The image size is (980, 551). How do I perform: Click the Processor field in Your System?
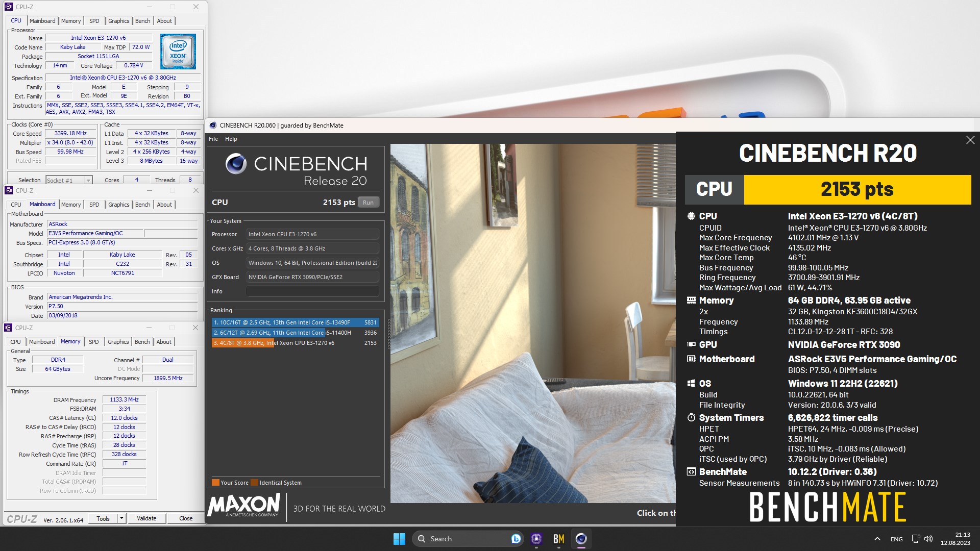(x=312, y=234)
